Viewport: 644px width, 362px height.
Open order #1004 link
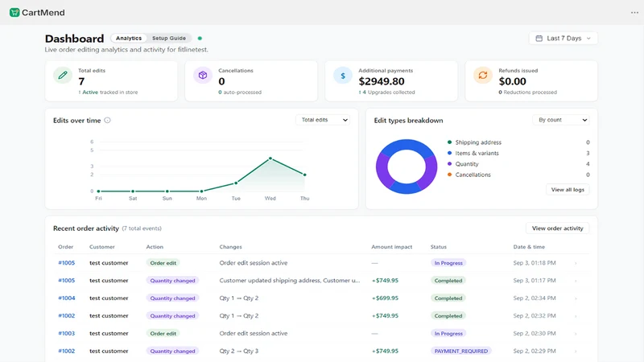[x=67, y=298]
